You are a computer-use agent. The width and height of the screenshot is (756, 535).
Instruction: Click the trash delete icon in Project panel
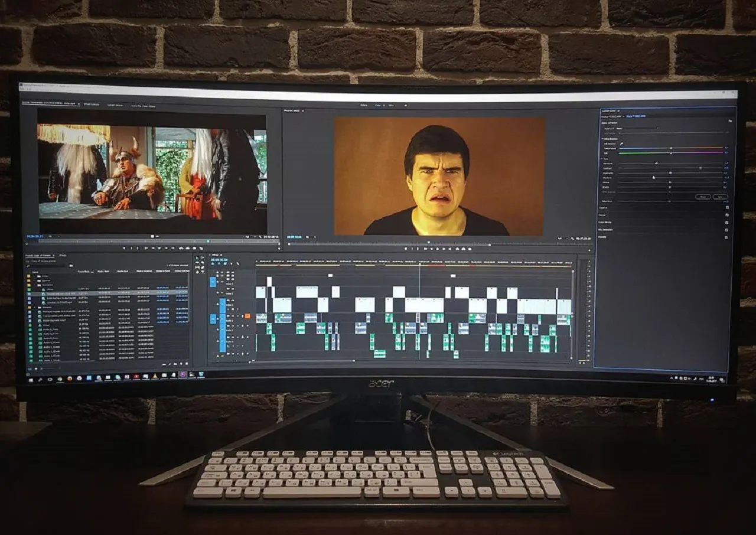click(186, 364)
